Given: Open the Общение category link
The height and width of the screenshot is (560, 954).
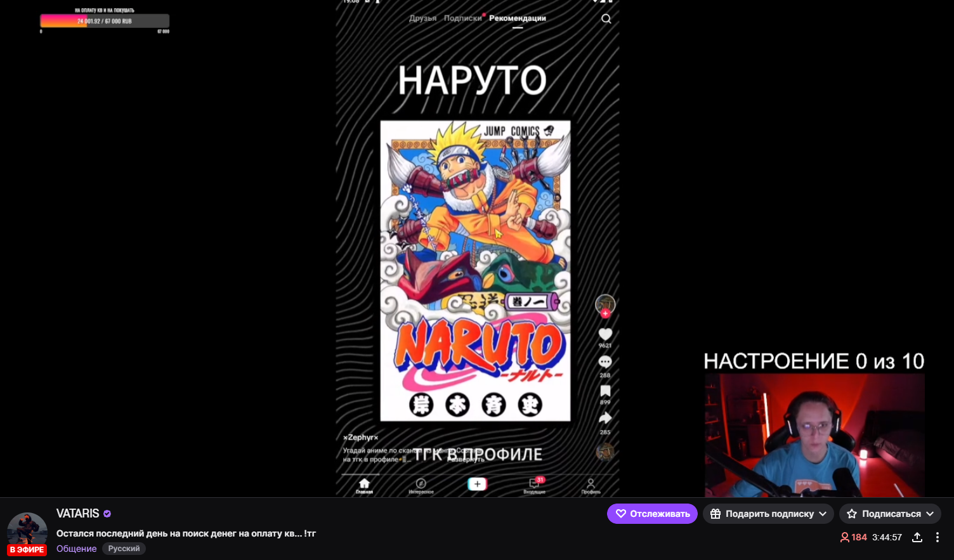Looking at the screenshot, I should click(77, 549).
